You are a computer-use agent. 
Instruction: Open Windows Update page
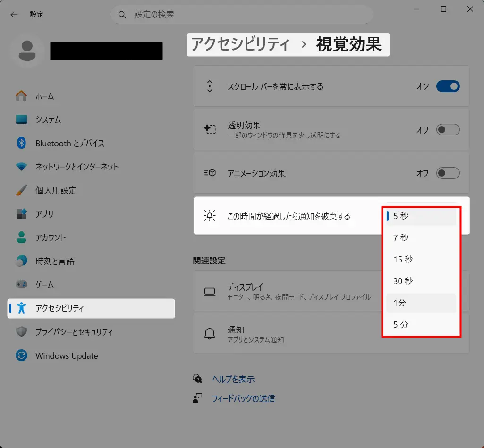[x=91, y=355]
